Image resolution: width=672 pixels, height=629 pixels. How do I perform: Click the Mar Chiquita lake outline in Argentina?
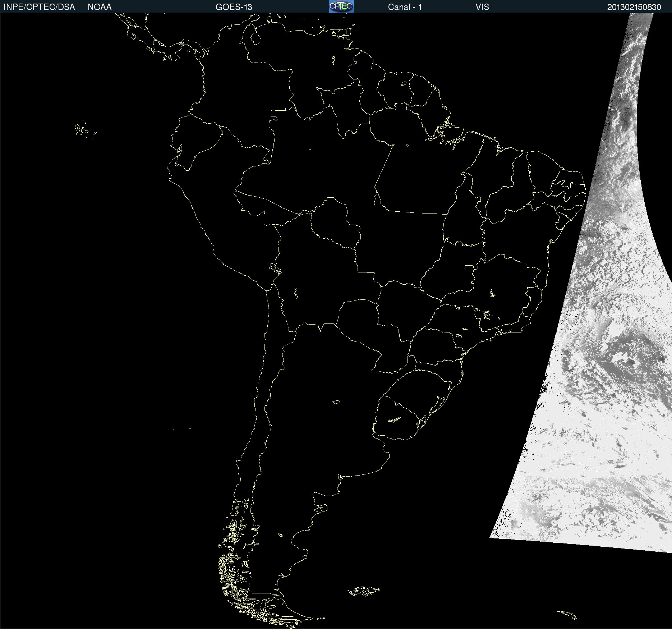pos(336,402)
